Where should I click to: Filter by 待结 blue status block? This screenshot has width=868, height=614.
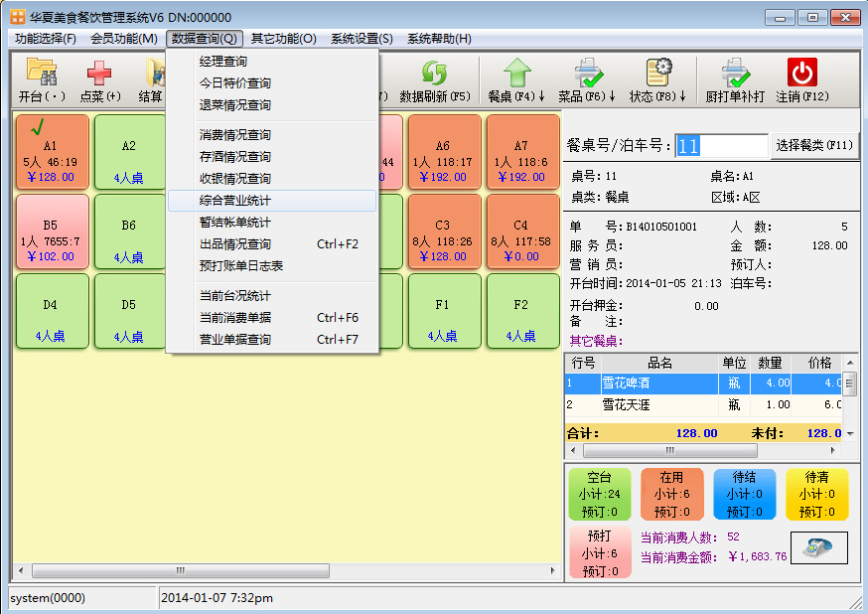(x=744, y=495)
